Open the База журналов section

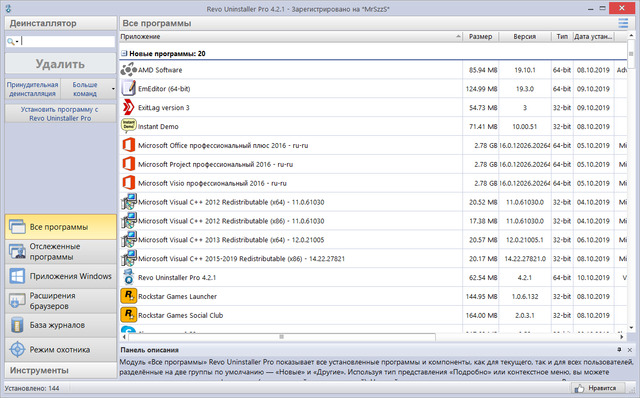coord(60,325)
